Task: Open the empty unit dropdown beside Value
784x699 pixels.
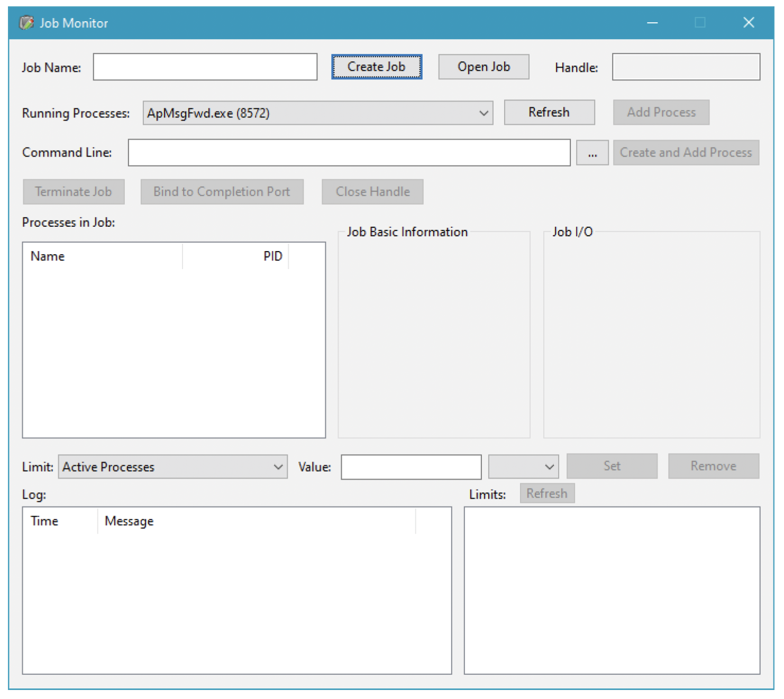Action: 523,467
